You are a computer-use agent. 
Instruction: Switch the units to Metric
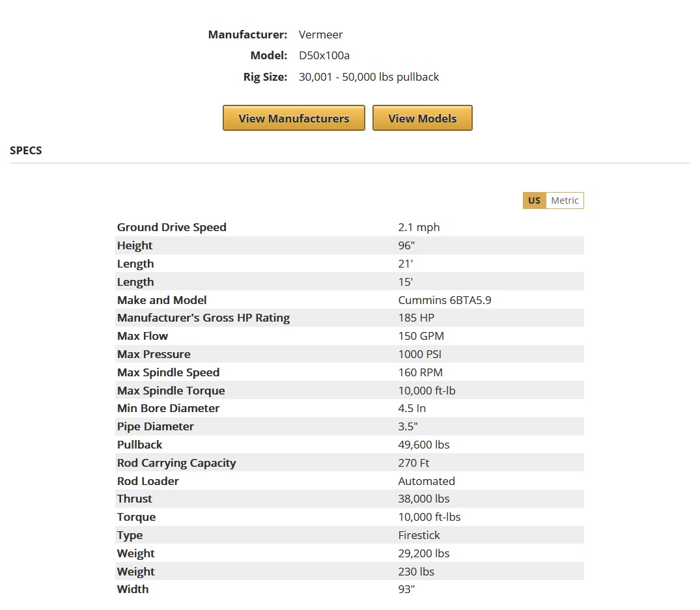pyautogui.click(x=565, y=200)
